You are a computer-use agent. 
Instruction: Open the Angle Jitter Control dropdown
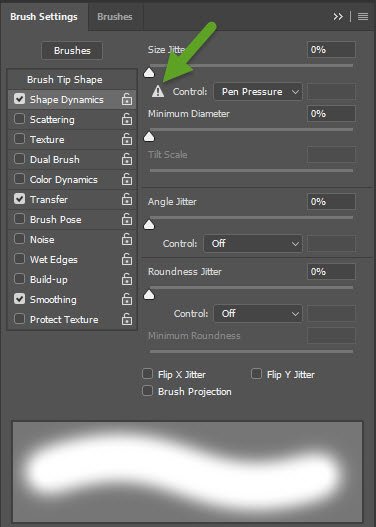pos(253,243)
